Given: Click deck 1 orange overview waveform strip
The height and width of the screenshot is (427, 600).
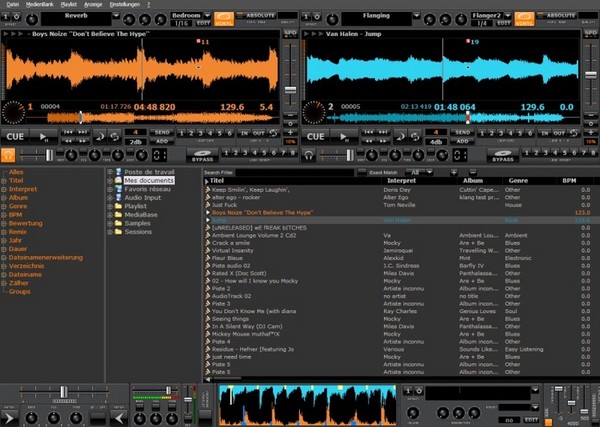Looking at the screenshot, I should click(151, 117).
